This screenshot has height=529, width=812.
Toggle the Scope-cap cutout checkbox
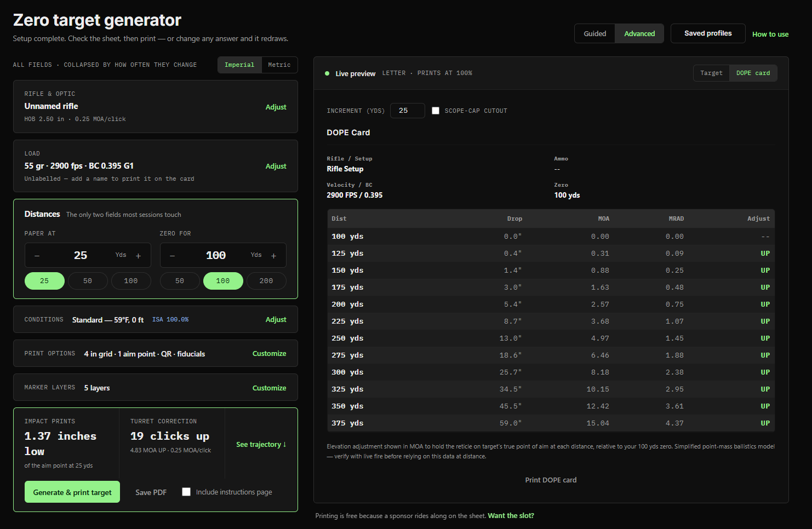(436, 111)
